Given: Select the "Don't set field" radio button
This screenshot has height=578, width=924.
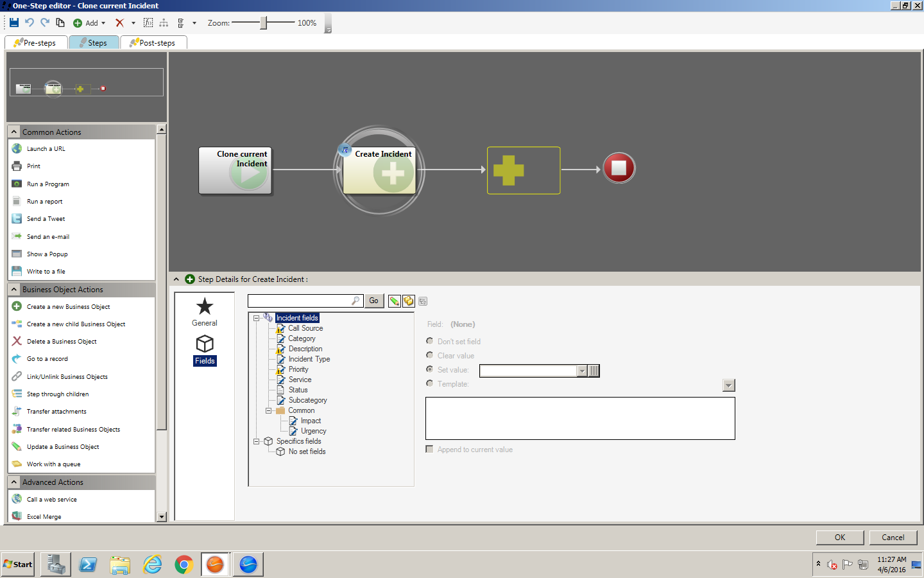Looking at the screenshot, I should pyautogui.click(x=430, y=341).
